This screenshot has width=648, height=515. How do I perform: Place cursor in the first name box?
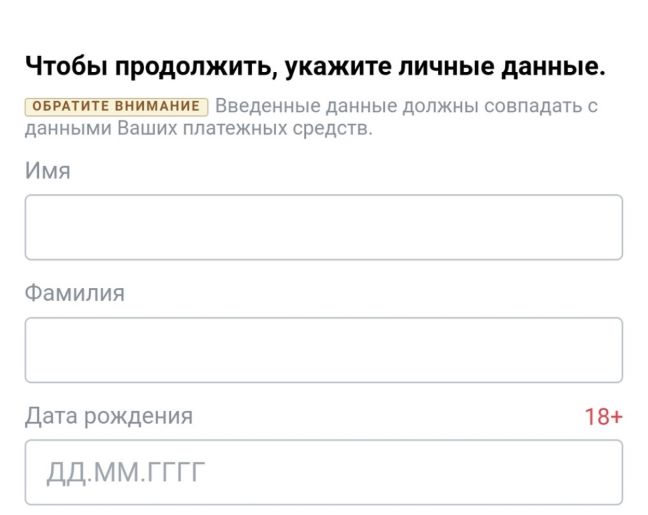[323, 227]
